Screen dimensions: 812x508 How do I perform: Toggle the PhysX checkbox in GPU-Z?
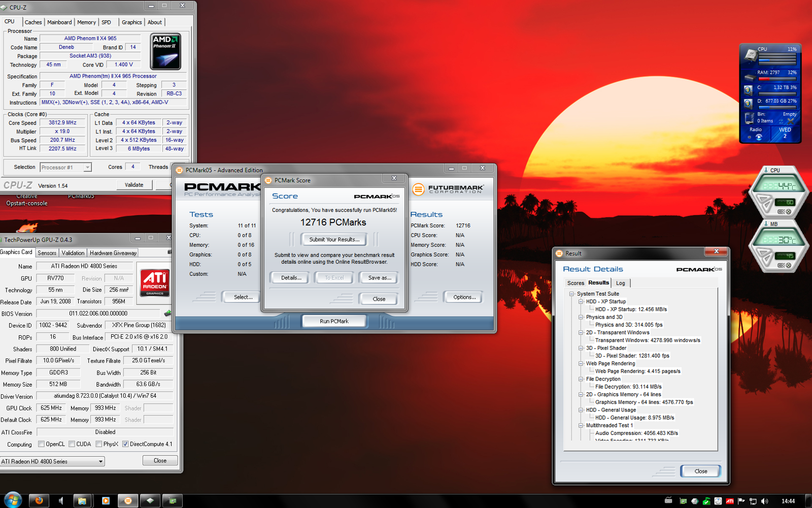click(x=99, y=444)
